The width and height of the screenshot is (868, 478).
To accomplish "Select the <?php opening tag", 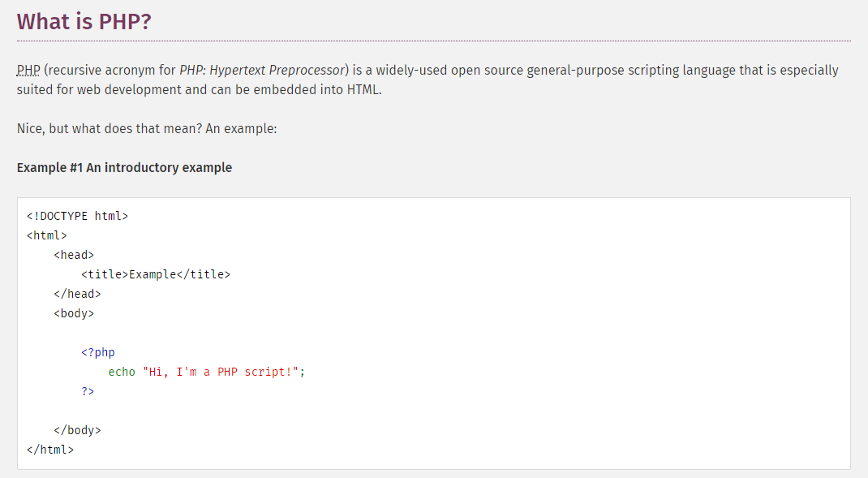I will (99, 351).
